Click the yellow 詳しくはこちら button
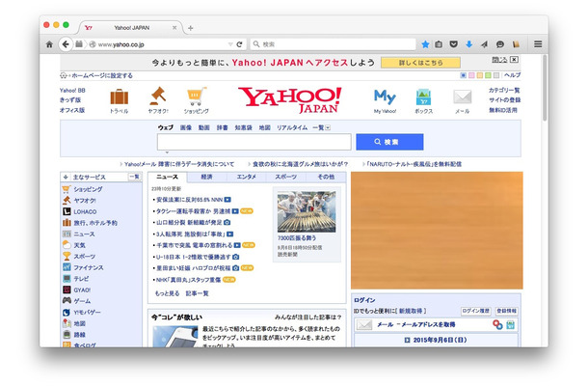This screenshot has height=386, width=588. coord(420,63)
